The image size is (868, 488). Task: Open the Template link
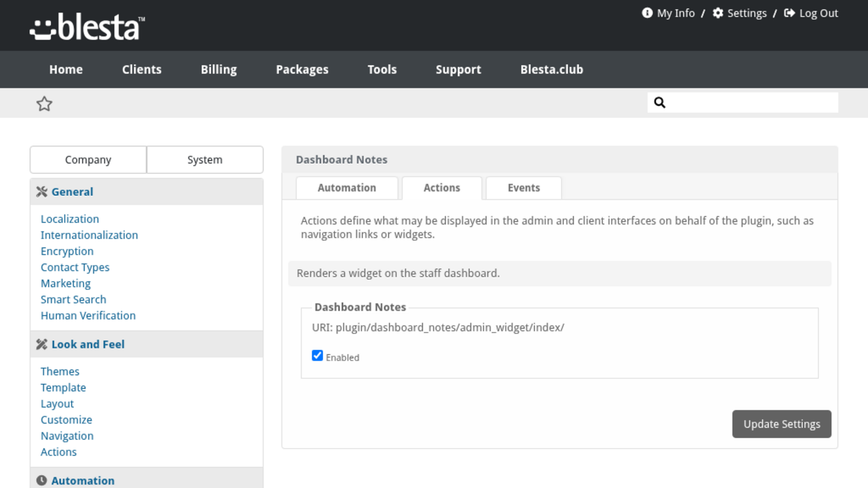click(63, 388)
